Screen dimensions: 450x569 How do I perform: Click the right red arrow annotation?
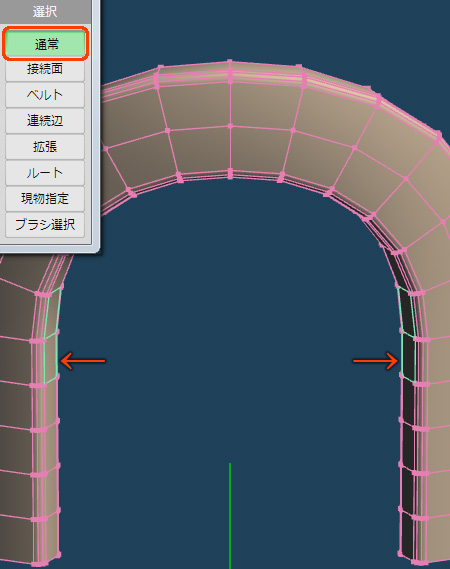tap(376, 361)
